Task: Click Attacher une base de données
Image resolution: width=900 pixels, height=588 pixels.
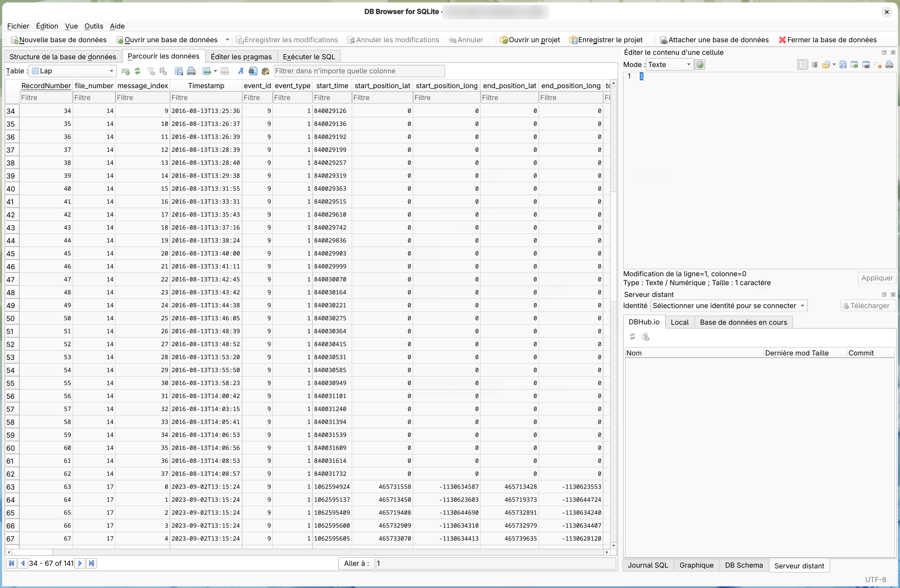Action: coord(714,40)
